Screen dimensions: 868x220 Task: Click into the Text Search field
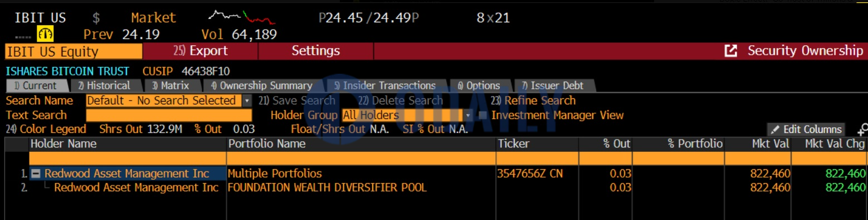pyautogui.click(x=169, y=116)
